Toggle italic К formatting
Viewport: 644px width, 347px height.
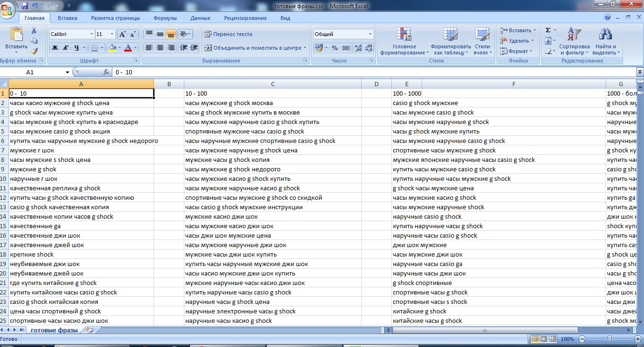click(x=66, y=48)
